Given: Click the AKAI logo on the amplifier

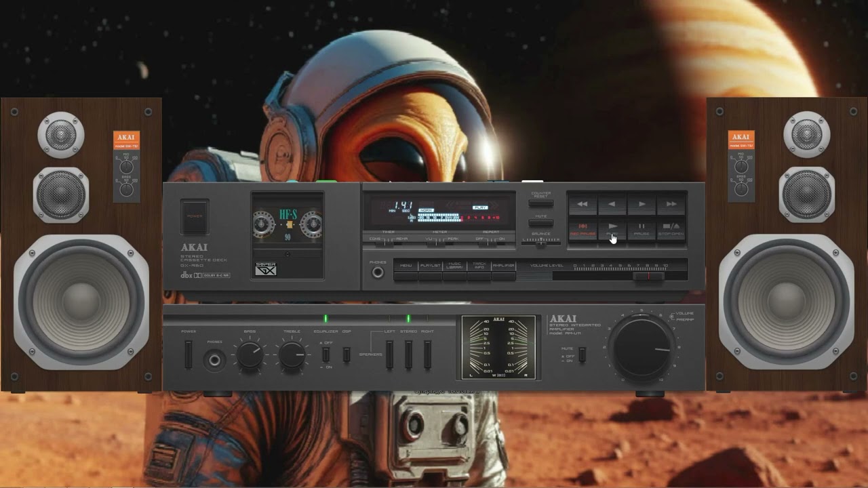Looking at the screenshot, I should point(563,319).
